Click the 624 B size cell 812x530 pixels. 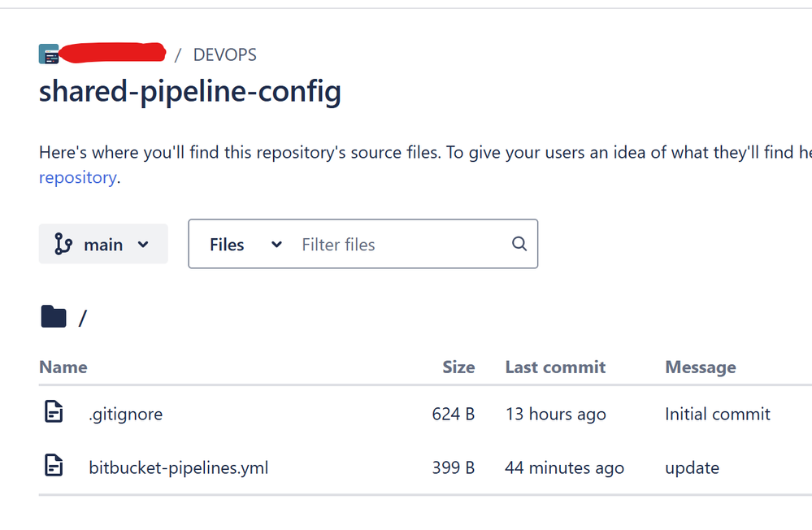(x=453, y=414)
